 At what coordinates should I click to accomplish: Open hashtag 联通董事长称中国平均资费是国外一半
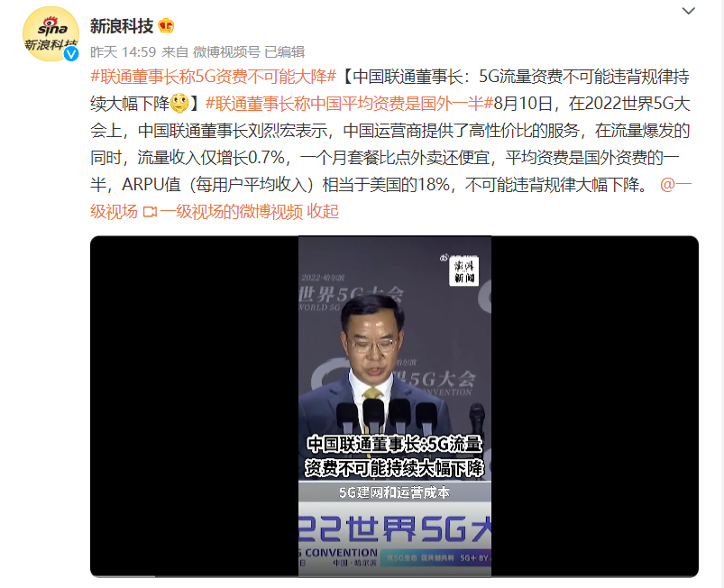[350, 104]
